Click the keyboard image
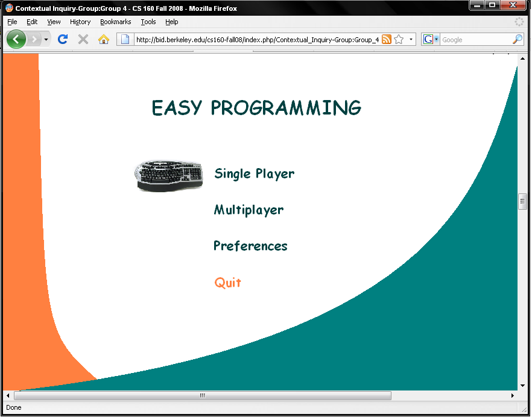Screen dimensions: 532x417 tap(169, 175)
